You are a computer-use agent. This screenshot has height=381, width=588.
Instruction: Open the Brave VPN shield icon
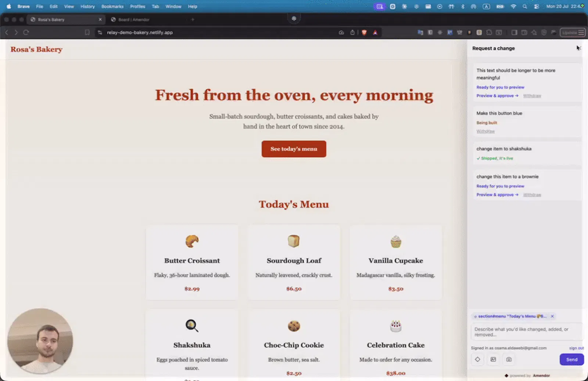pos(544,32)
